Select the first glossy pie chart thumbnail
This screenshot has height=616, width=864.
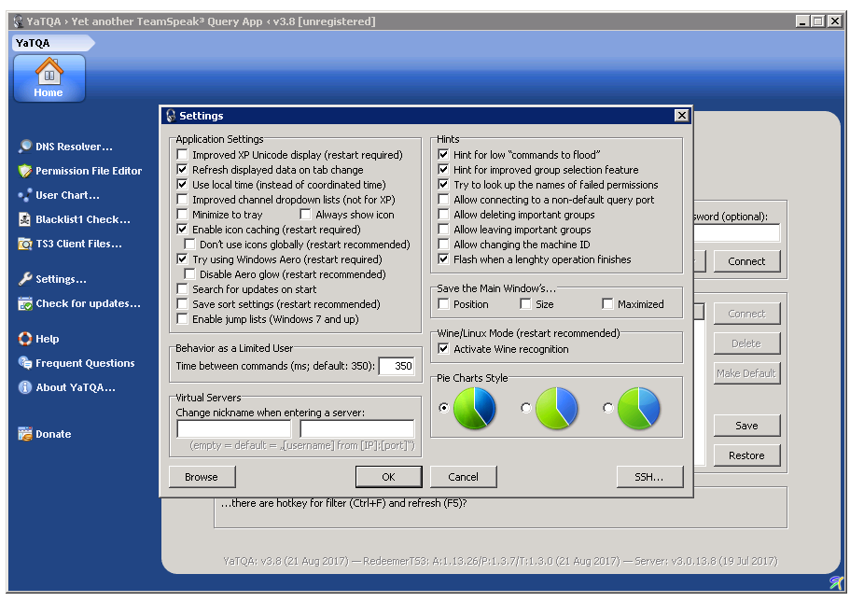click(474, 408)
